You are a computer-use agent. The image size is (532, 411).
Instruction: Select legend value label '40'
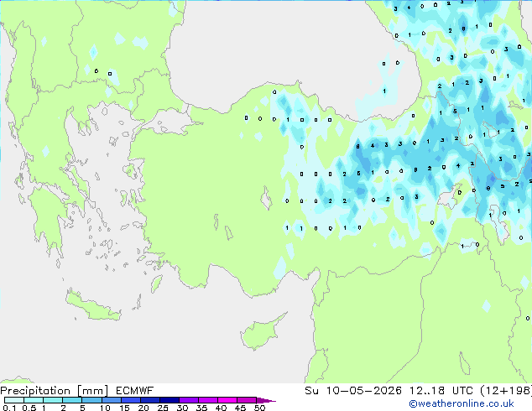[x=221, y=408]
